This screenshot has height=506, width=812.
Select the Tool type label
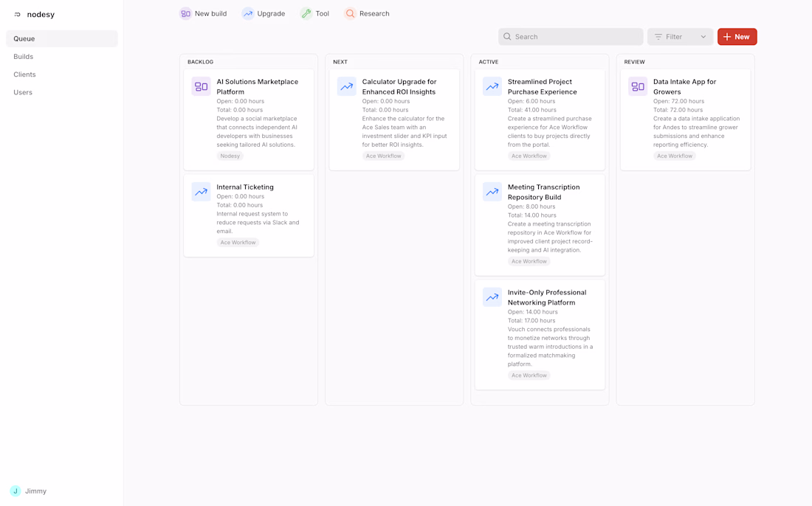point(322,13)
